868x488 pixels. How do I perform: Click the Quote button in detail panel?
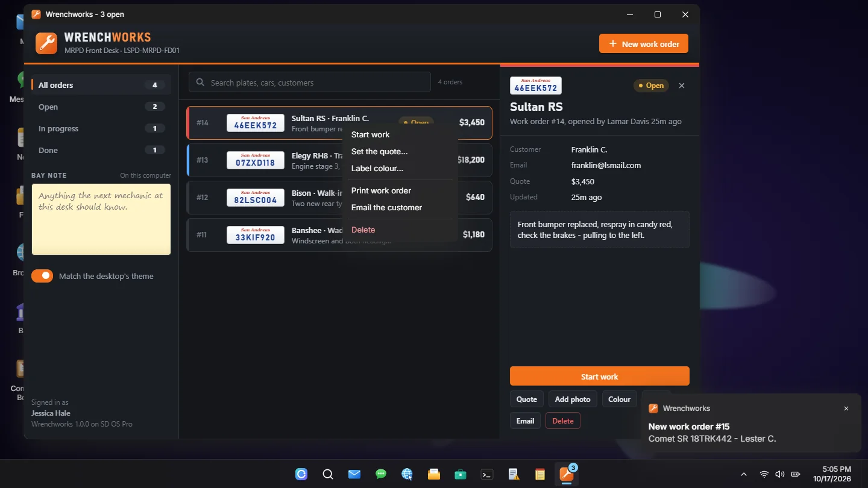(527, 399)
